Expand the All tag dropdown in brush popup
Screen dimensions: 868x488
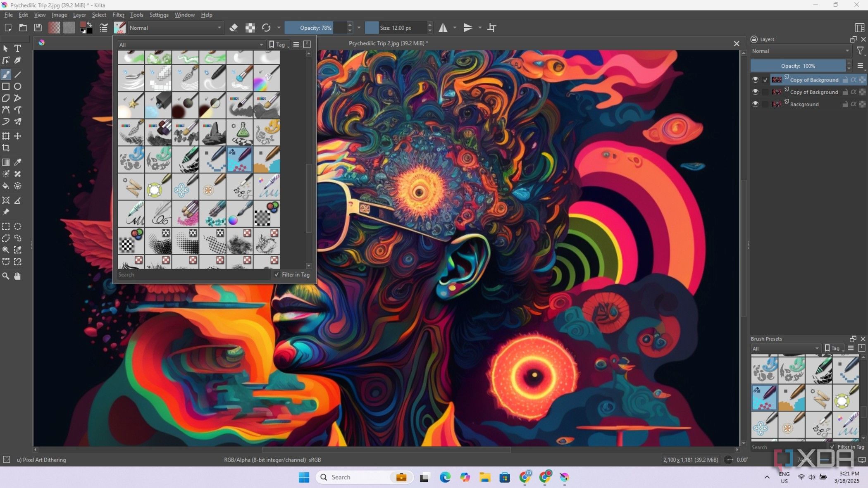[x=191, y=45]
